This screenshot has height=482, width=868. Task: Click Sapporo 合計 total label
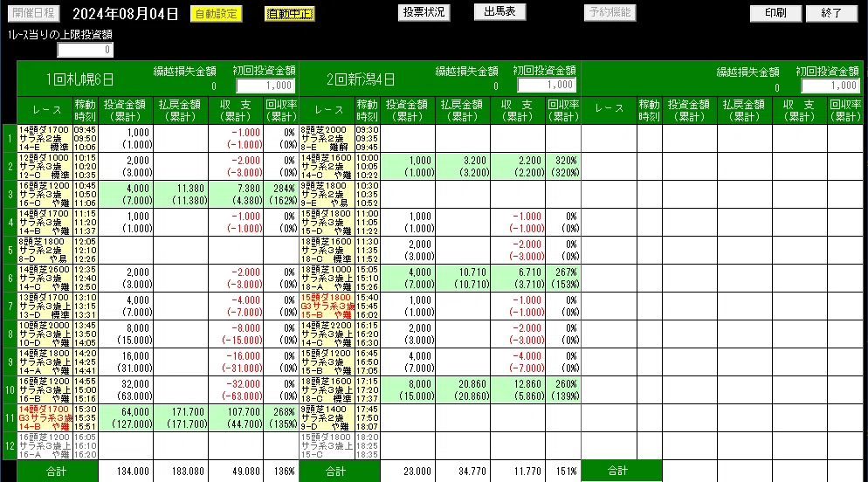coord(58,472)
